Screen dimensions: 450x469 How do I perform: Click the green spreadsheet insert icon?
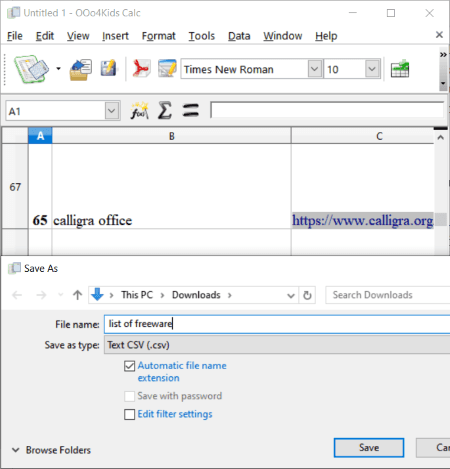click(400, 69)
